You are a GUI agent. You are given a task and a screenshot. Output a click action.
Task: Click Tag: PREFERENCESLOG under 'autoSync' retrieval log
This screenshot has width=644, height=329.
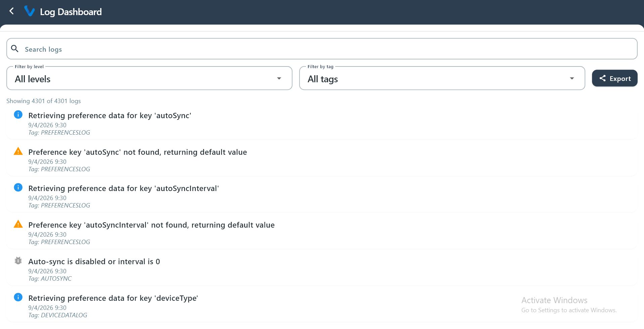(x=59, y=133)
